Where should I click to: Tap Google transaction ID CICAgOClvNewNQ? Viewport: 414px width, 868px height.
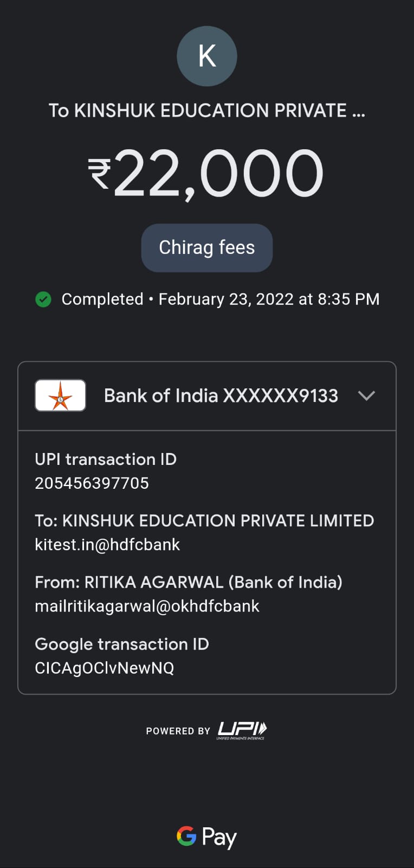[x=104, y=668]
